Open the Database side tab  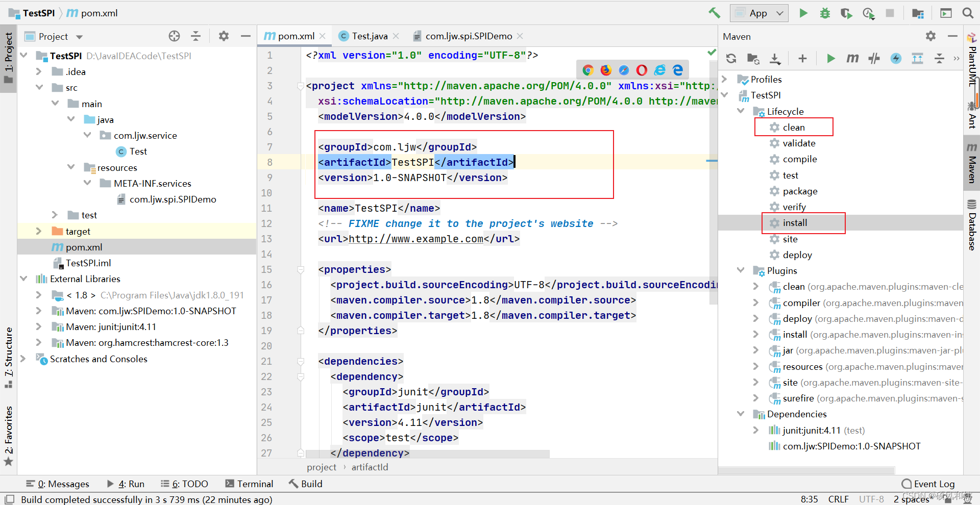pos(972,224)
